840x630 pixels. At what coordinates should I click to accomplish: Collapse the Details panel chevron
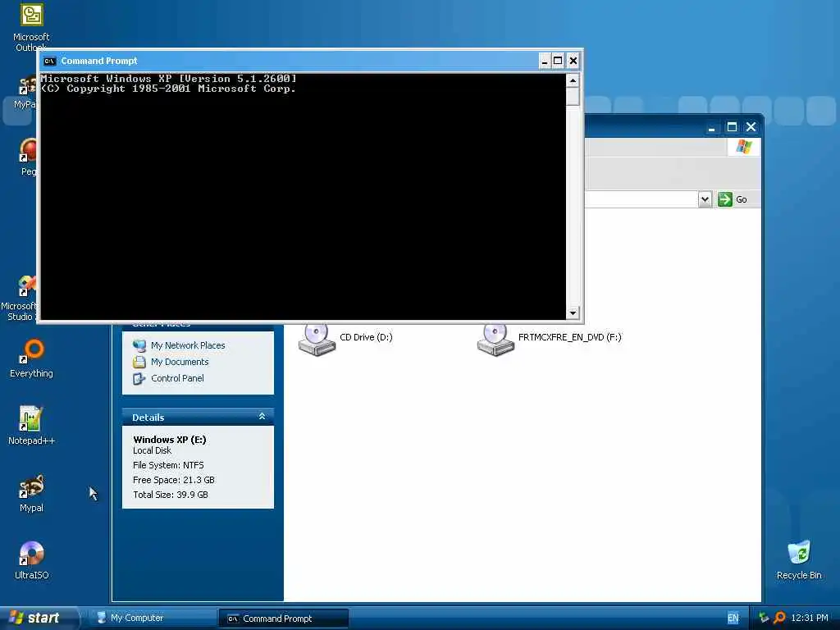tap(262, 416)
